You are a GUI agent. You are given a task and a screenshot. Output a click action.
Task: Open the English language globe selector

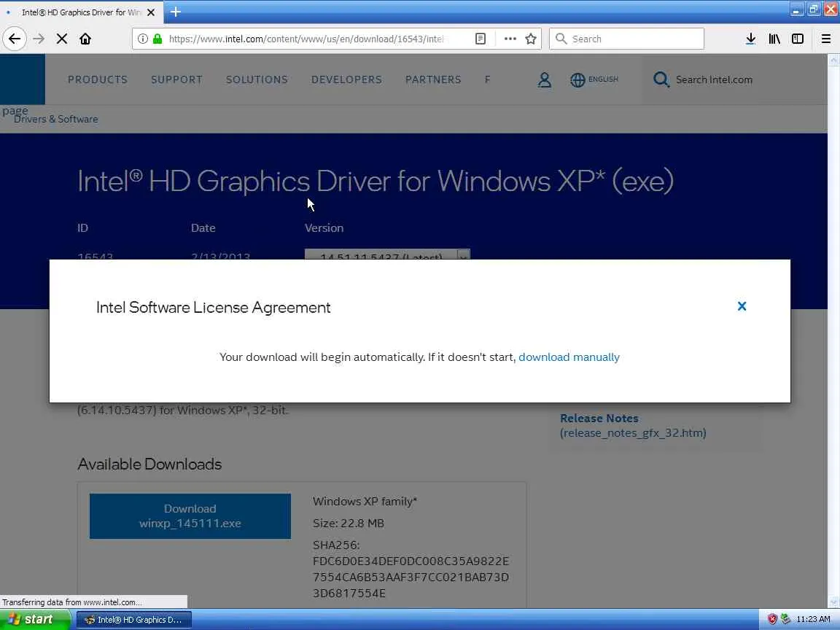[x=594, y=79]
